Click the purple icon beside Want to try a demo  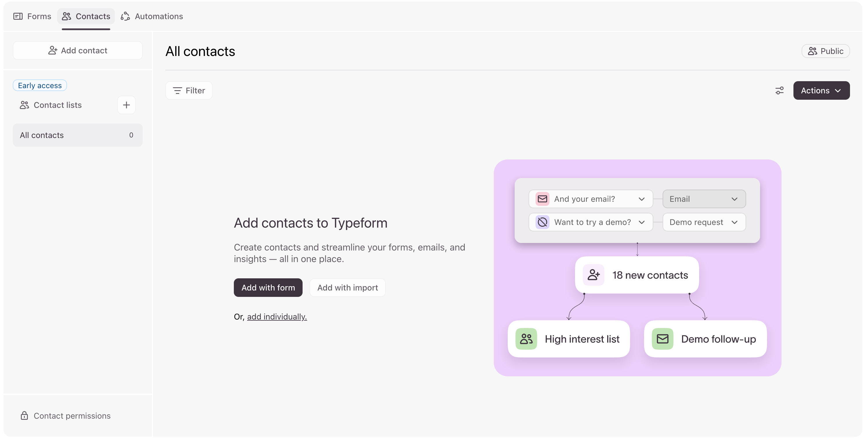[542, 222]
